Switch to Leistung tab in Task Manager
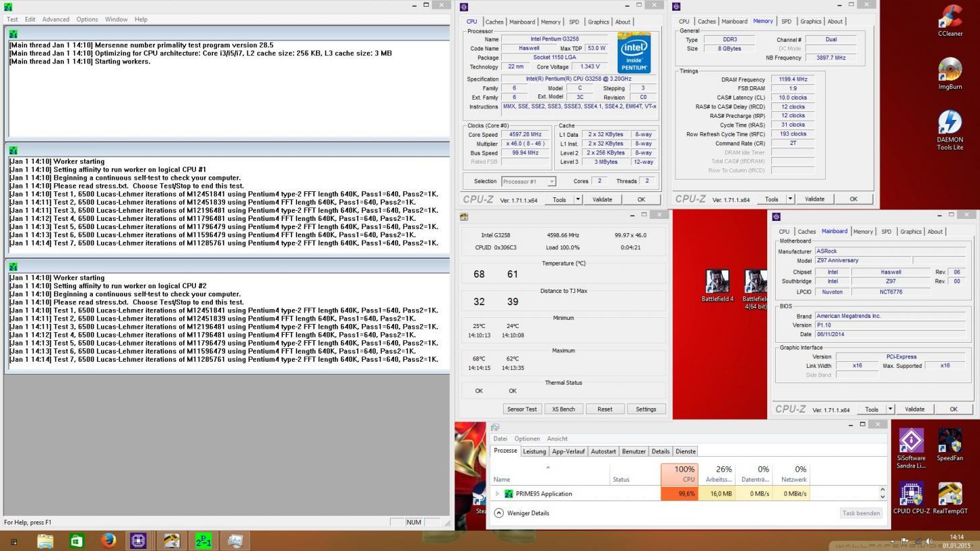Viewport: 980px width, 551px height. tap(534, 451)
